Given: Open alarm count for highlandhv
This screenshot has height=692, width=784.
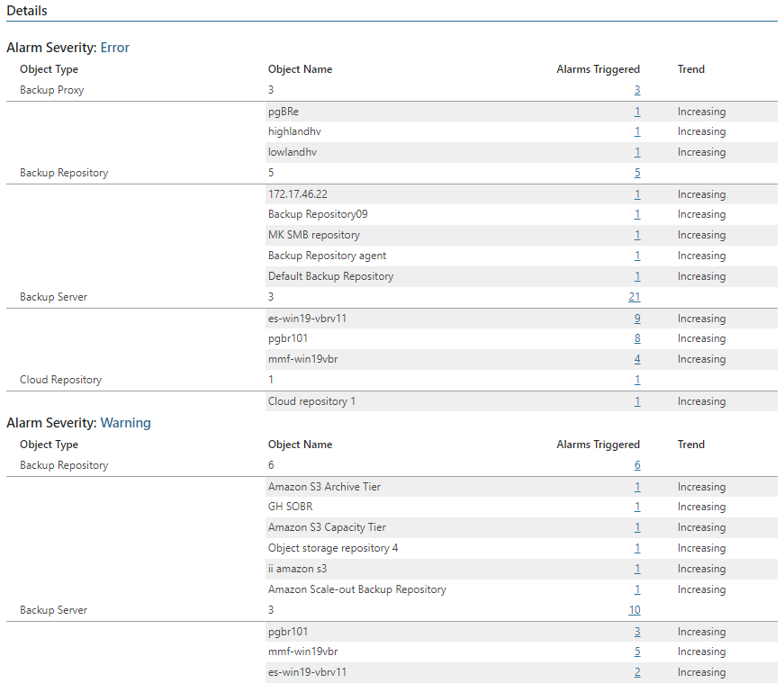Looking at the screenshot, I should click(637, 131).
